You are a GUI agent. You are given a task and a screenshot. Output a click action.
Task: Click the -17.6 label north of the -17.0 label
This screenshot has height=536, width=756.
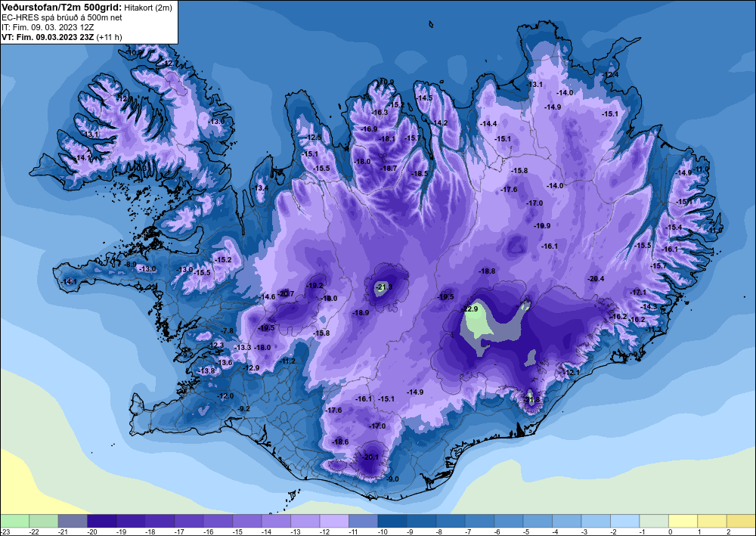[509, 190]
